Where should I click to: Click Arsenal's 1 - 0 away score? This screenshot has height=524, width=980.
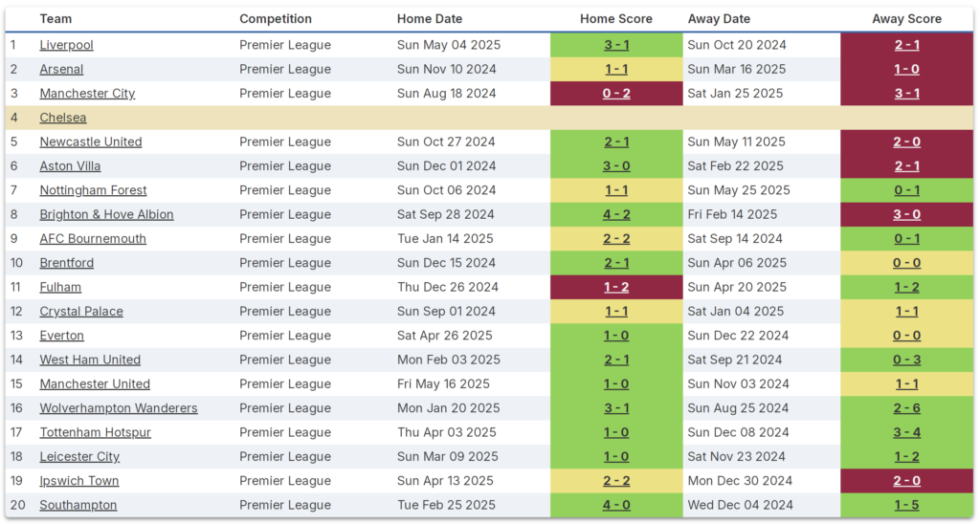[x=906, y=69]
